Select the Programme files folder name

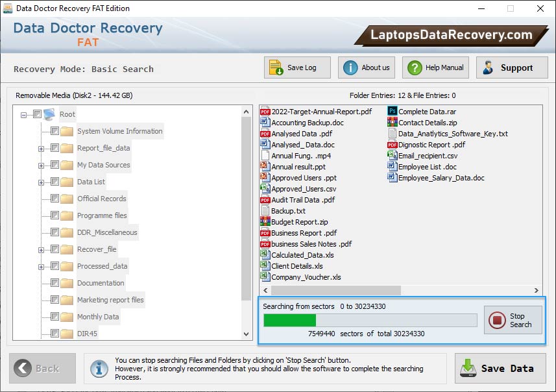pyautogui.click(x=102, y=215)
